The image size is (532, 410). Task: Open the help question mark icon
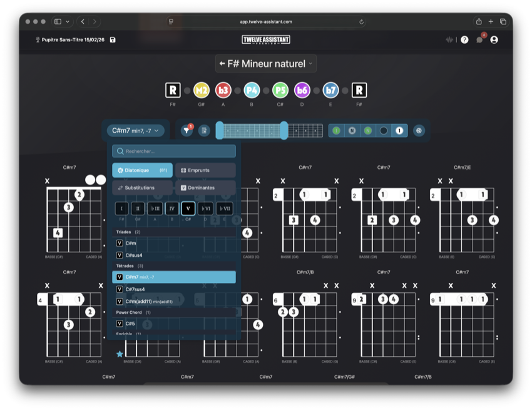tap(464, 40)
